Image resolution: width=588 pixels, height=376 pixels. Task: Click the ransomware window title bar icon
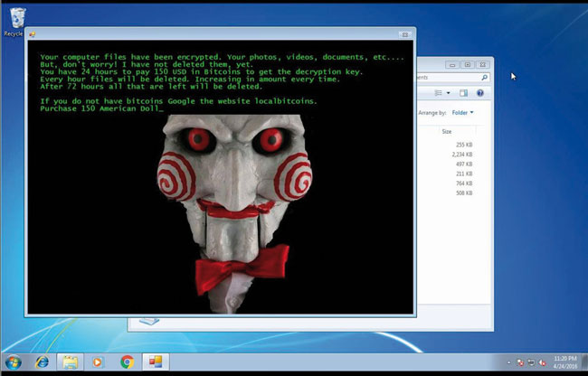point(32,34)
